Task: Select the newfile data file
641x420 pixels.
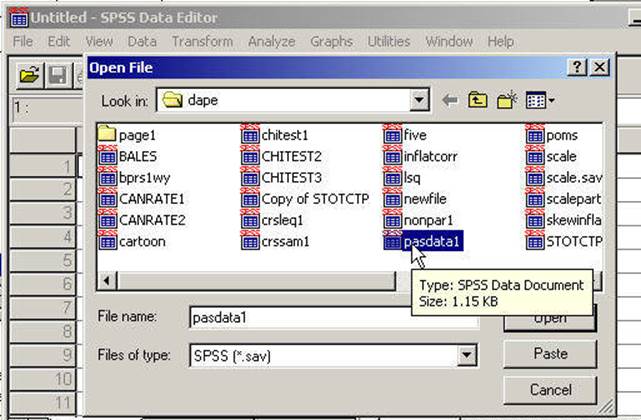Action: [x=415, y=199]
